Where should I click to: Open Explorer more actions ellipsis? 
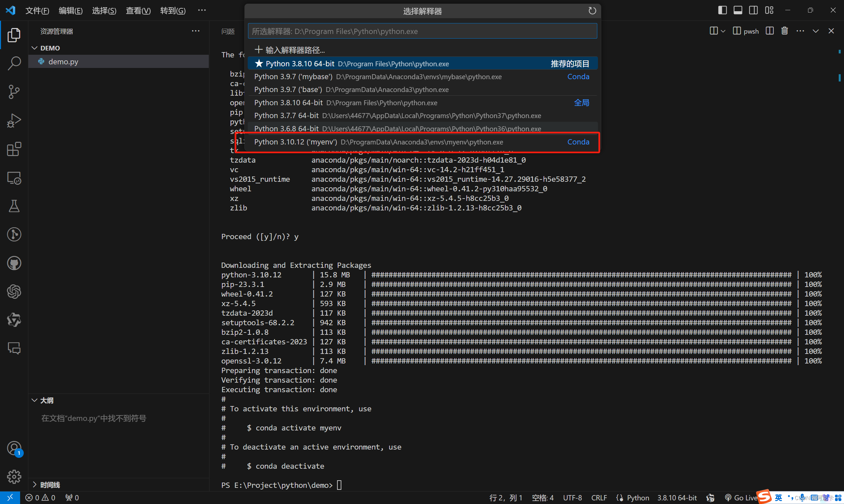196,31
